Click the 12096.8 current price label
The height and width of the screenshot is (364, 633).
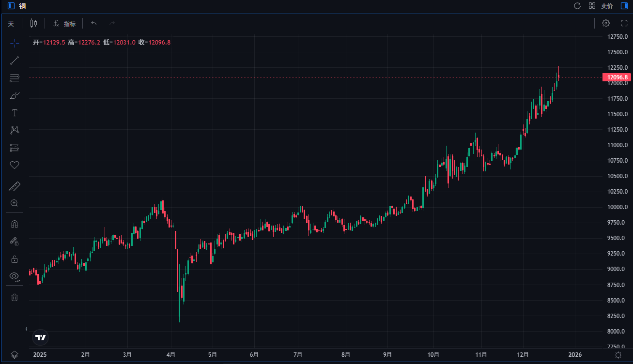pos(616,77)
